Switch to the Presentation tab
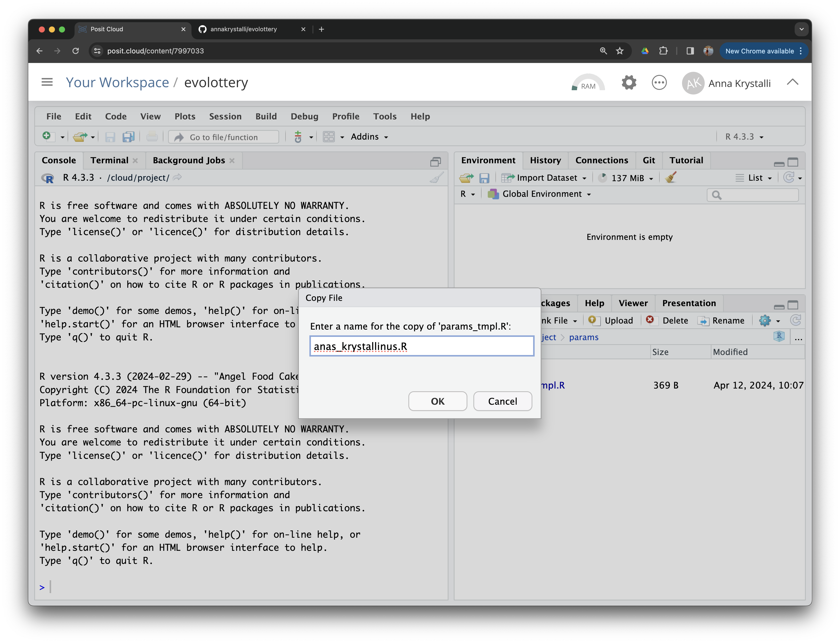 [689, 303]
